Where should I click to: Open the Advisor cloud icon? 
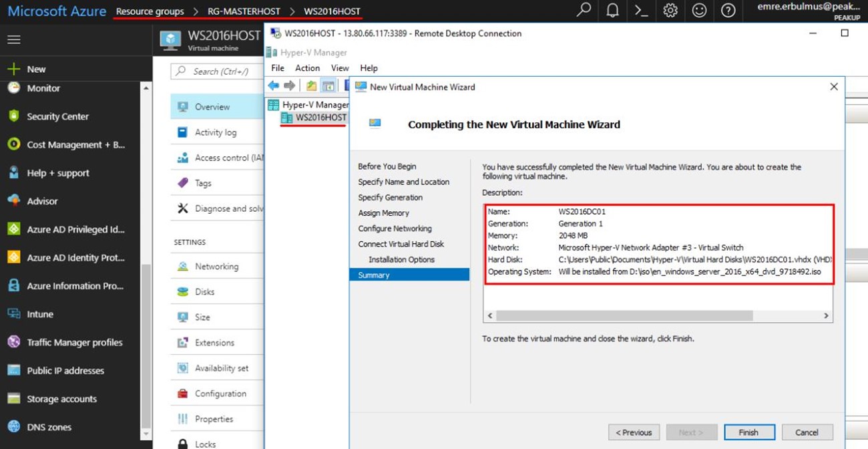[13, 200]
